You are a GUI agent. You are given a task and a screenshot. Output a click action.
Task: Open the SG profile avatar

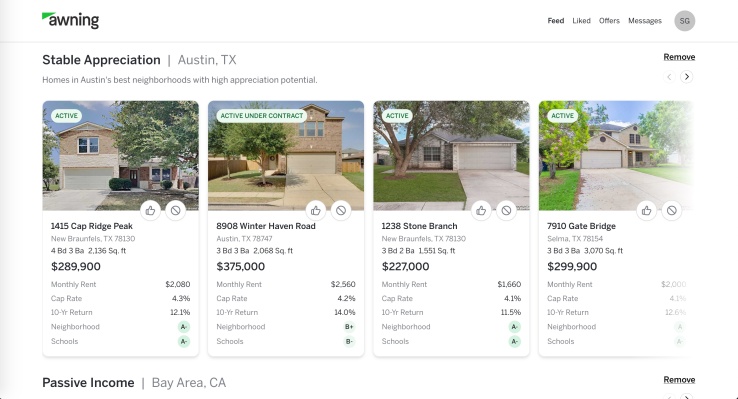pos(684,21)
